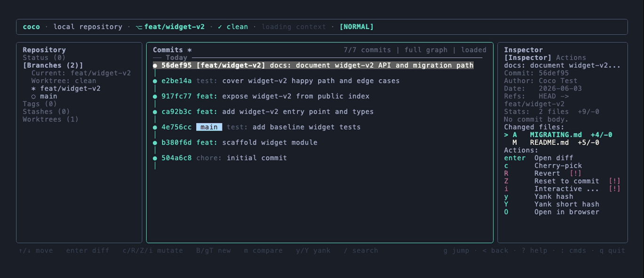Expand the Stashes (0) section
This screenshot has height=278, width=644.
coord(46,112)
